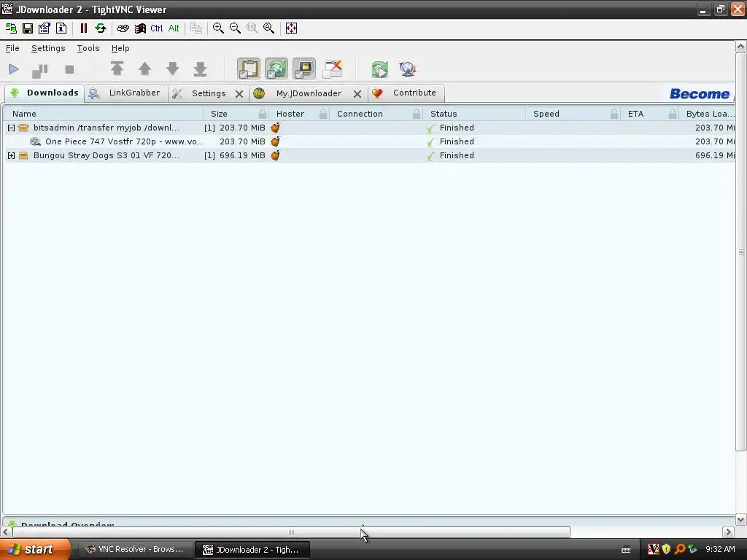The image size is (747, 560).
Task: Open the File menu
Action: point(12,48)
